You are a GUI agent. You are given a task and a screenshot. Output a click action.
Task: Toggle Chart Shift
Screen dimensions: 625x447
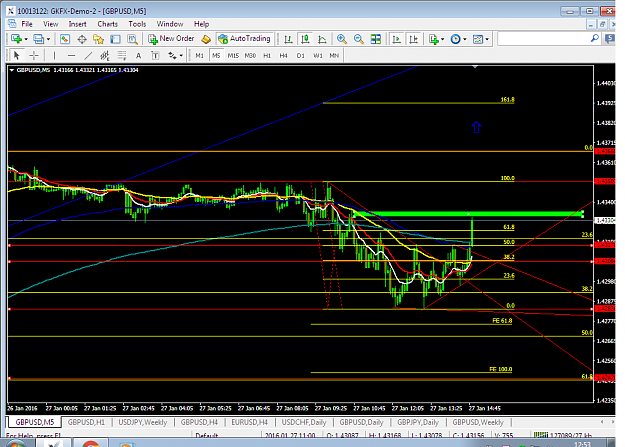click(x=414, y=39)
